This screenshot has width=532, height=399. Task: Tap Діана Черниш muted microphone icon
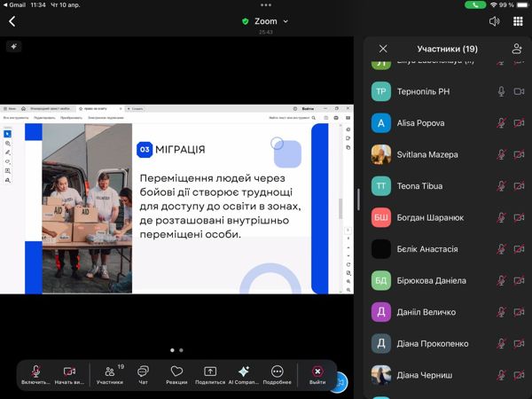501,375
